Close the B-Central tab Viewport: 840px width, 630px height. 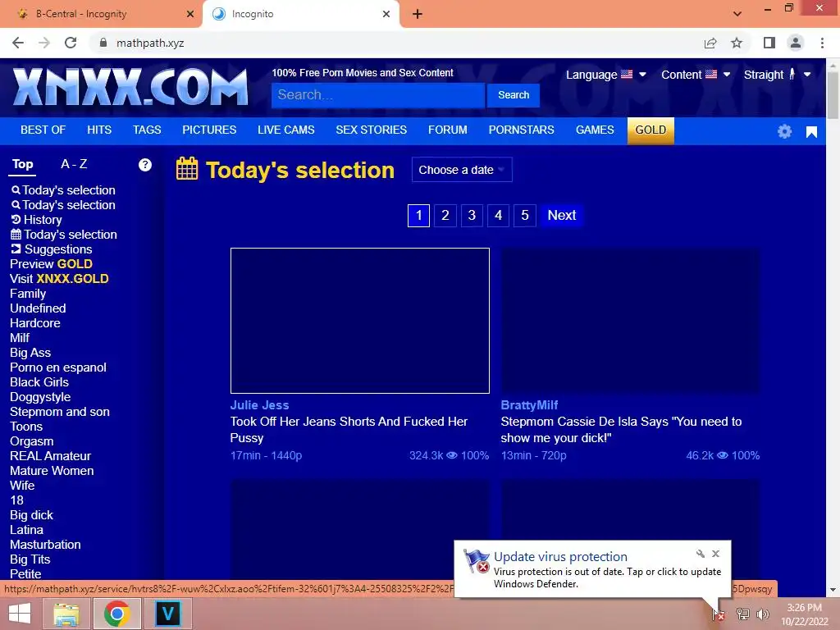[x=190, y=14]
